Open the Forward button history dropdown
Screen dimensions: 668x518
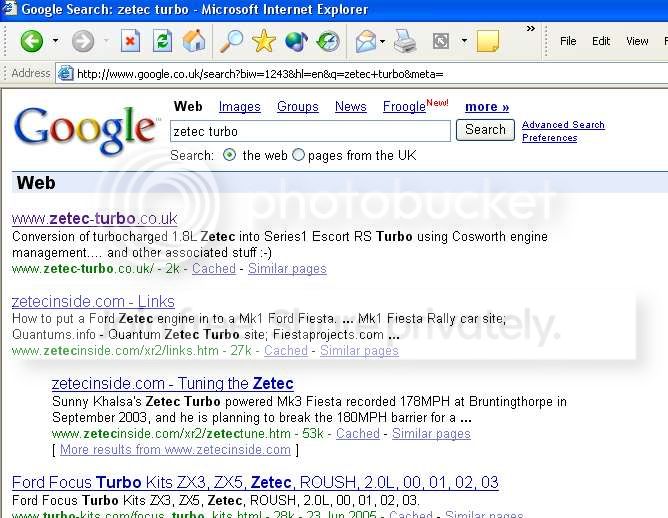pyautogui.click(x=107, y=41)
